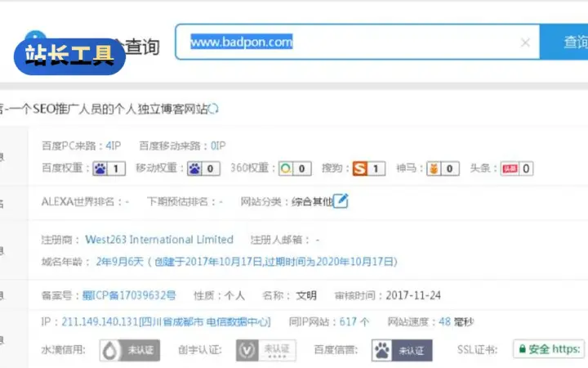
Task: Click the Sogou S weight badge
Action: [x=368, y=168]
